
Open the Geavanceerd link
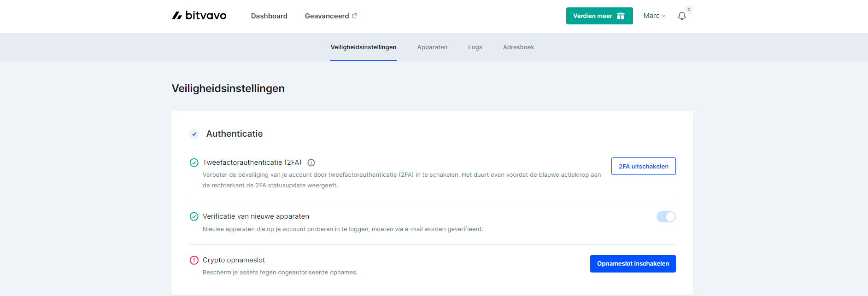click(x=327, y=16)
